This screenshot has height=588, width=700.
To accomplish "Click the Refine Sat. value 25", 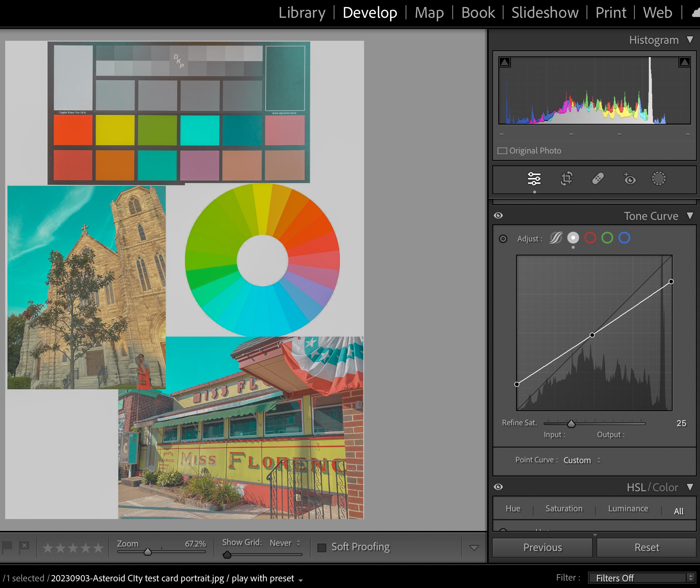I will point(681,423).
